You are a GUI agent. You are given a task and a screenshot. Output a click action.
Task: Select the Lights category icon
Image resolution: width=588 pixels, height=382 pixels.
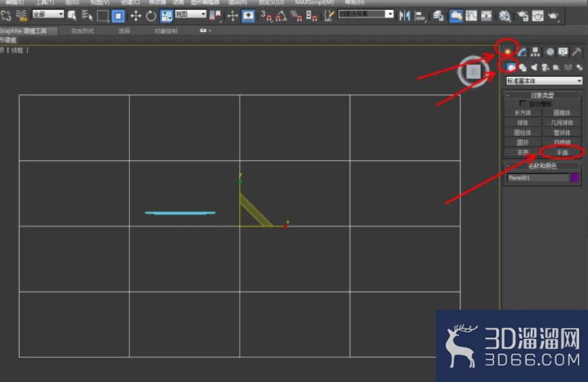pos(534,68)
